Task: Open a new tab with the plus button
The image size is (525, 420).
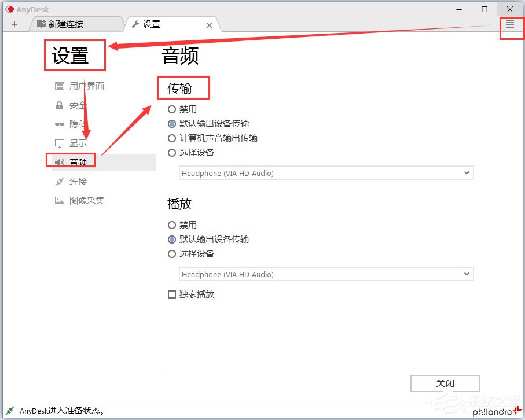Action: click(14, 24)
